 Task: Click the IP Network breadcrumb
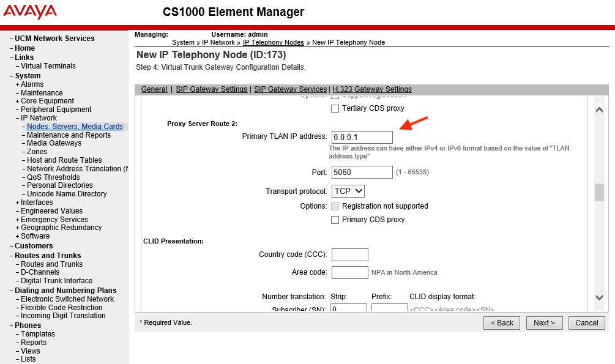tap(218, 42)
